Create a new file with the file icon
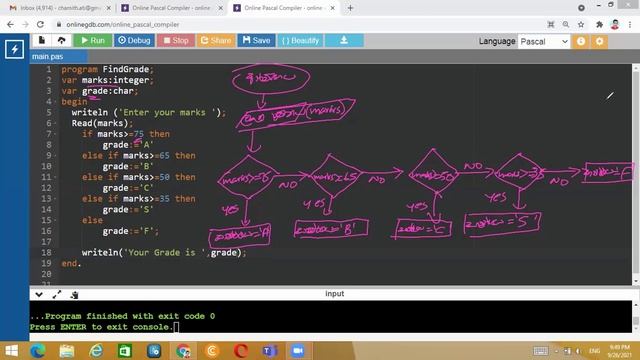The width and height of the screenshot is (640, 360). click(x=42, y=40)
